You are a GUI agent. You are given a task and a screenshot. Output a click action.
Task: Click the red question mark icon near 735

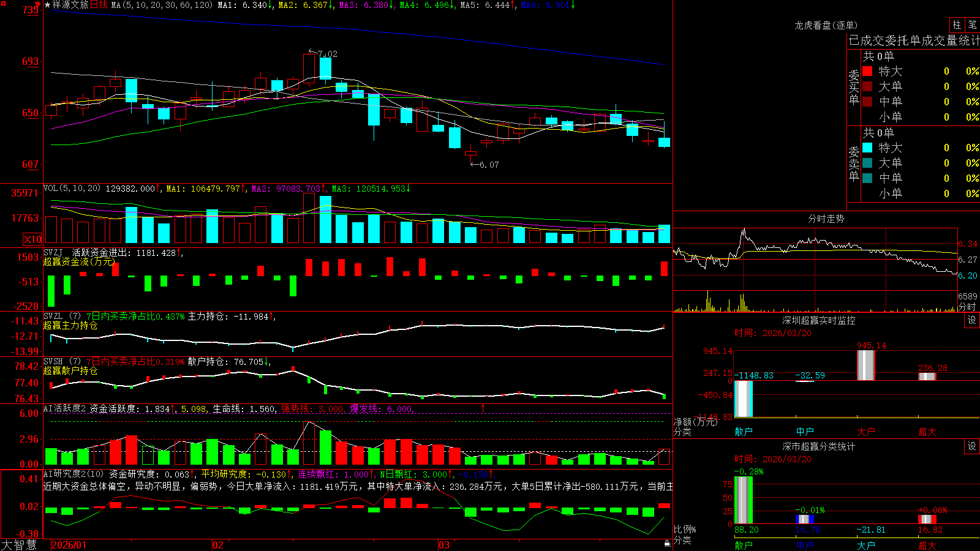(x=38, y=6)
